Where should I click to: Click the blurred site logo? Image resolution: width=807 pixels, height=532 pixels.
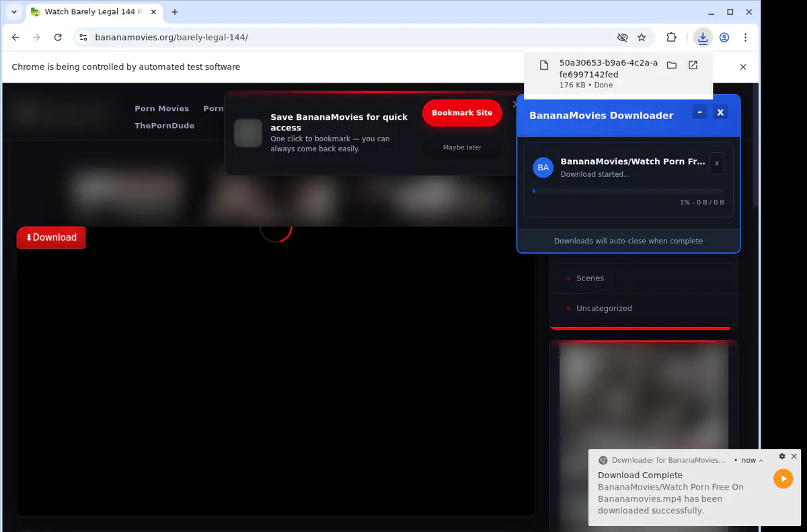[64, 113]
